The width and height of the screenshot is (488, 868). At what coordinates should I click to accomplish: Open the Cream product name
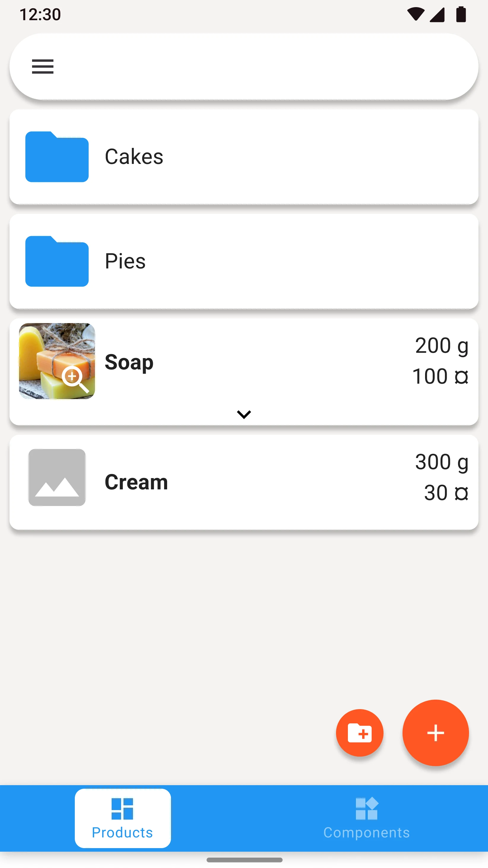point(137,482)
